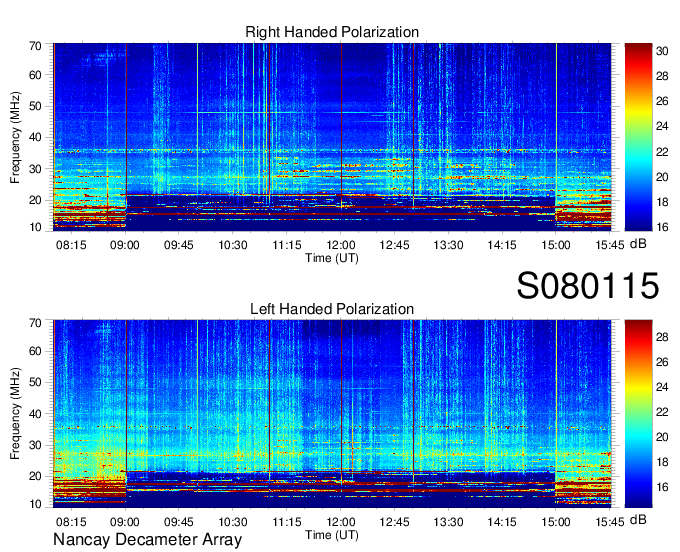The image size is (680, 552).
Task: Click the 15:45 tick under Left Handed plot
Action: pyautogui.click(x=610, y=522)
